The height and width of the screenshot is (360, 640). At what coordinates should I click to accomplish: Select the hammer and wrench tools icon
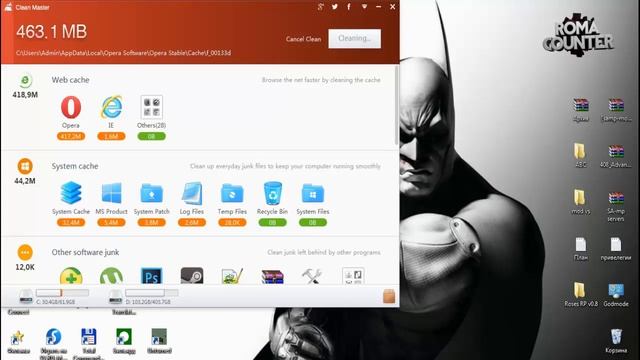(312, 276)
